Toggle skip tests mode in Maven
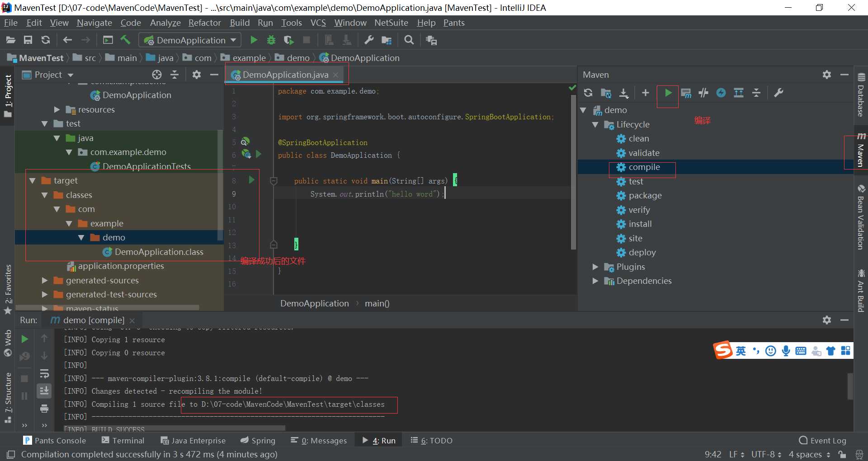This screenshot has width=868, height=461. pos(721,93)
